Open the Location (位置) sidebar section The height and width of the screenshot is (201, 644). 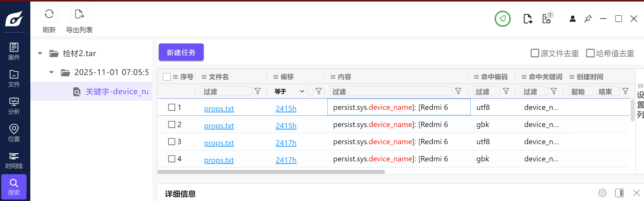[14, 133]
